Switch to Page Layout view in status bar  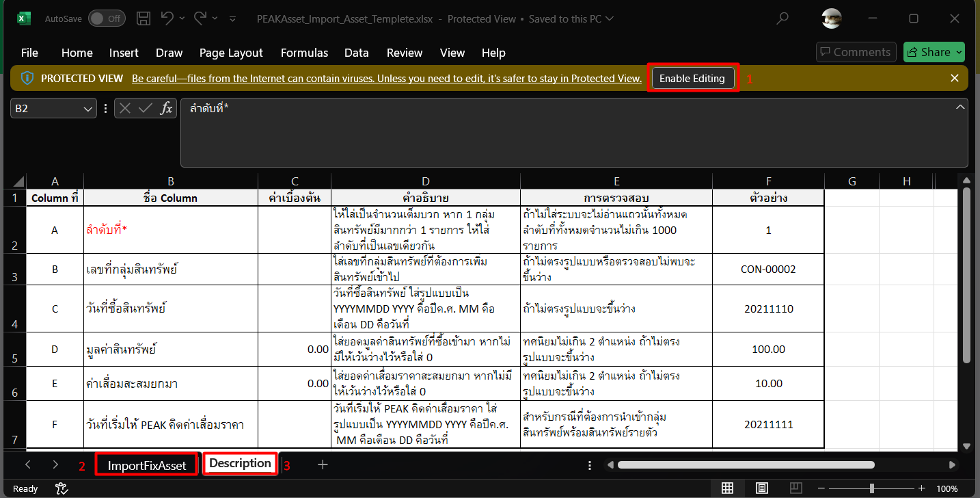761,488
